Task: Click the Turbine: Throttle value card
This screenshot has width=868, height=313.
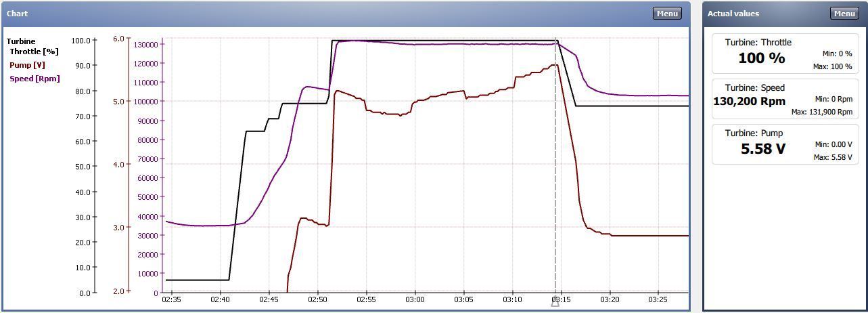Action: coord(784,54)
